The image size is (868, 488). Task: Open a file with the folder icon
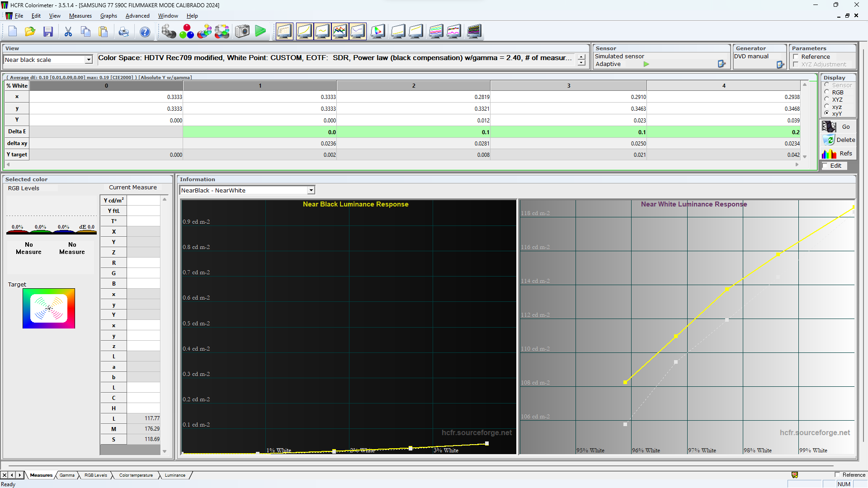click(x=30, y=32)
